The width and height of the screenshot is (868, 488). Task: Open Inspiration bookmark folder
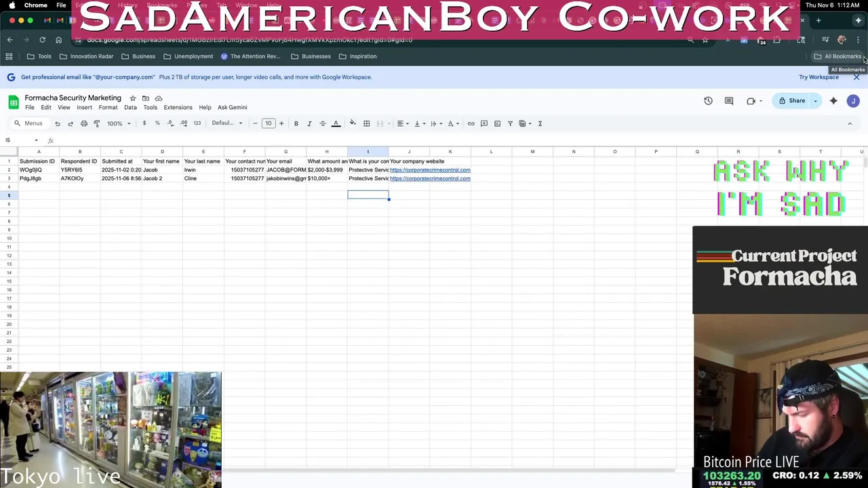[357, 57]
